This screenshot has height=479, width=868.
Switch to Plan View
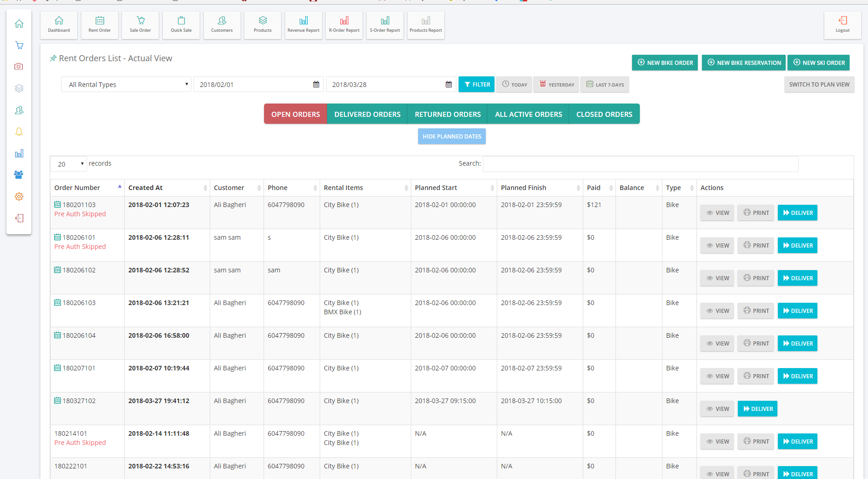[819, 85]
